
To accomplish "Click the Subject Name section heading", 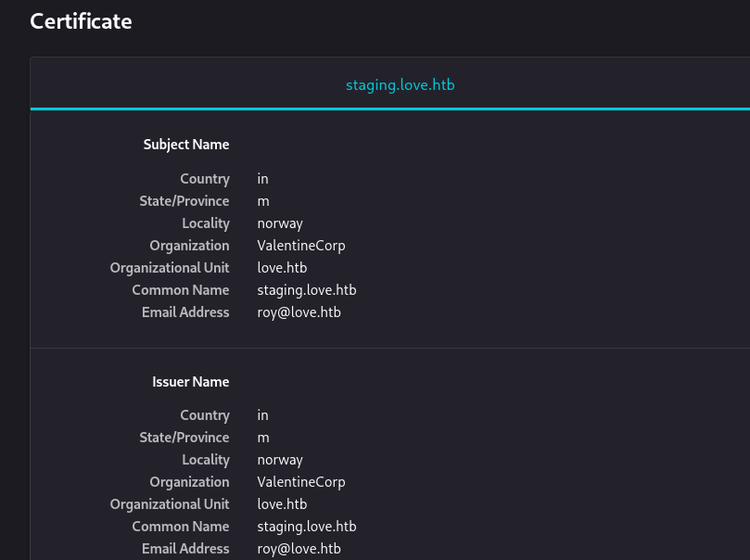I will pos(185,145).
